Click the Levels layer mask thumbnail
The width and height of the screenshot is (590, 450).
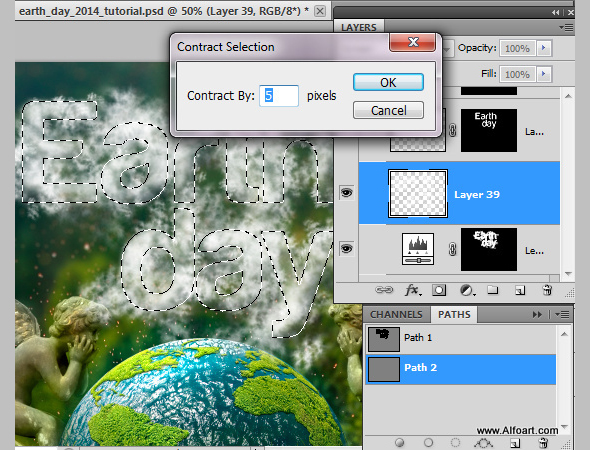click(489, 249)
